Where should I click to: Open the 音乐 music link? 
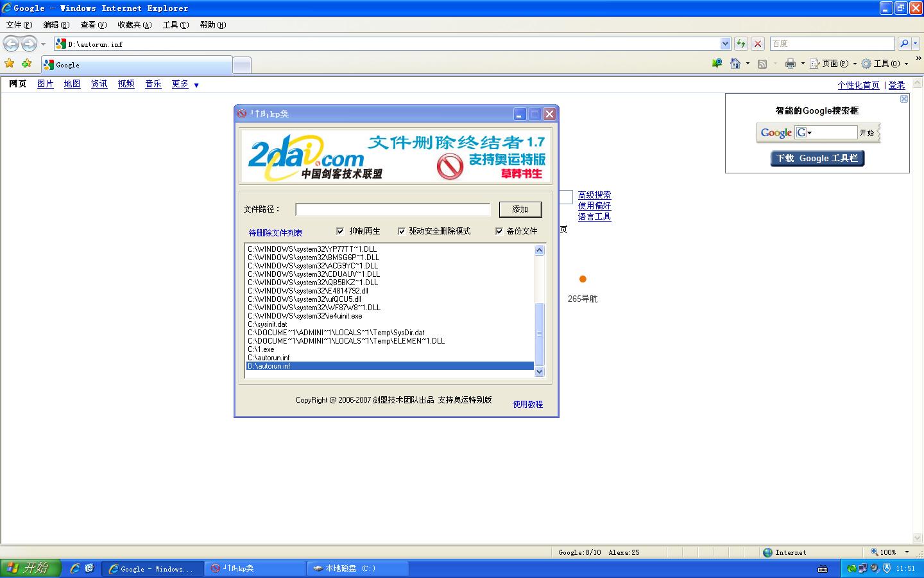[x=153, y=84]
